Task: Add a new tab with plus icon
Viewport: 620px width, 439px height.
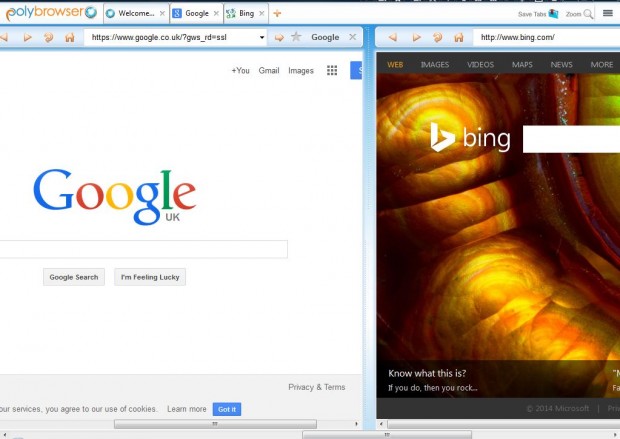Action: (x=277, y=13)
